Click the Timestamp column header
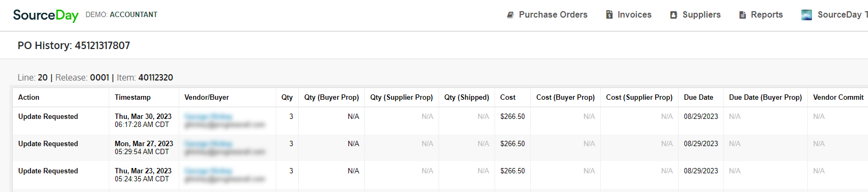This screenshot has height=192, width=868. (133, 97)
